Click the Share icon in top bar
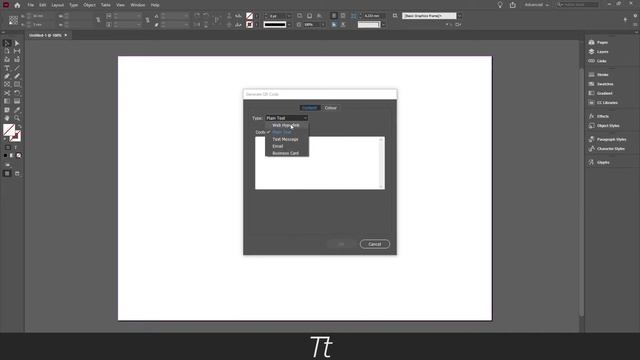The width and height of the screenshot is (640, 360). (513, 5)
